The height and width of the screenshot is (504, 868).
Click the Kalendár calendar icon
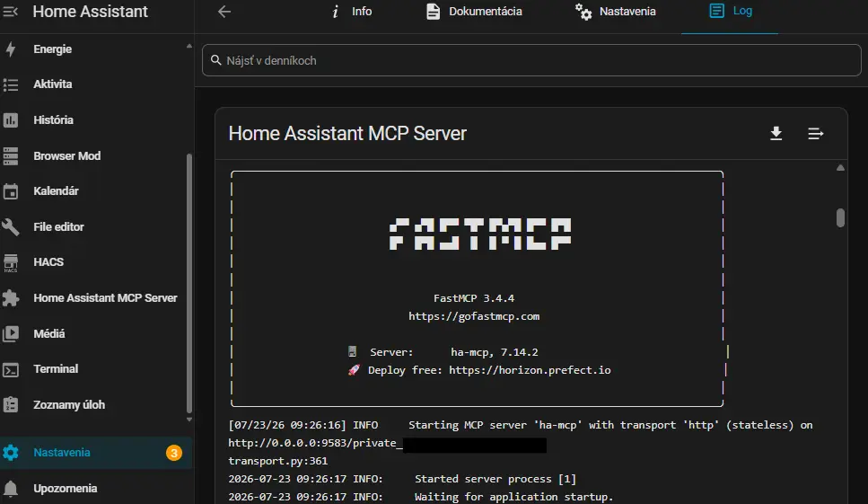11,191
